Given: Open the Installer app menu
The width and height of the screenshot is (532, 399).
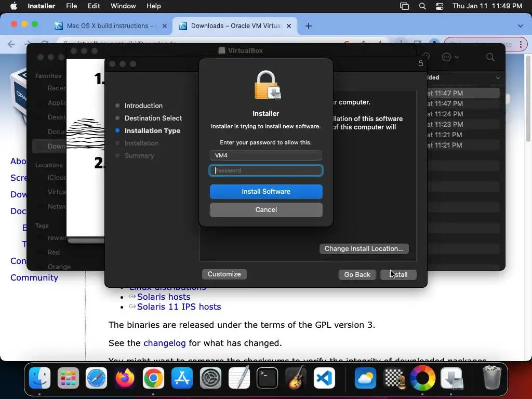Looking at the screenshot, I should (x=42, y=6).
